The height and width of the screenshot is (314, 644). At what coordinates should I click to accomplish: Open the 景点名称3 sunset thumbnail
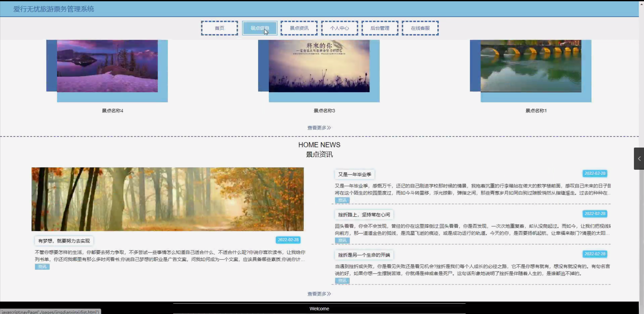(319, 66)
